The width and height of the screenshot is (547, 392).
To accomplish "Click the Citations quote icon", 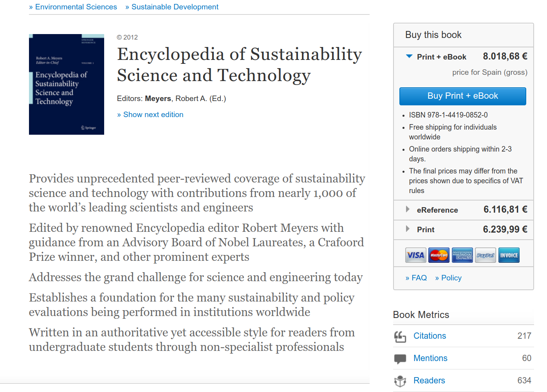I will pyautogui.click(x=400, y=336).
